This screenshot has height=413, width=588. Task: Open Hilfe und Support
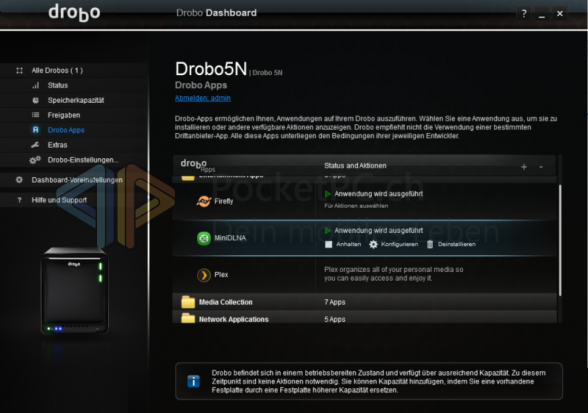[59, 200]
